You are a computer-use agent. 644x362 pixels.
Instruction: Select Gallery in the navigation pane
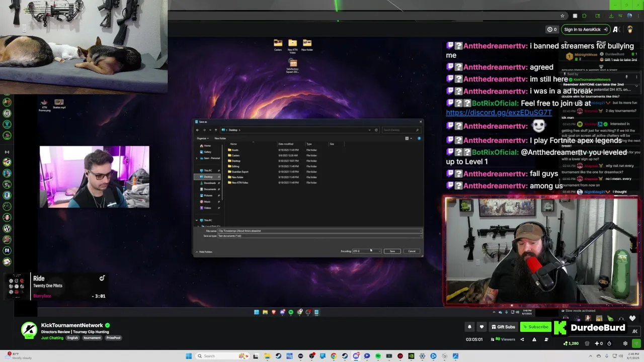point(205,152)
